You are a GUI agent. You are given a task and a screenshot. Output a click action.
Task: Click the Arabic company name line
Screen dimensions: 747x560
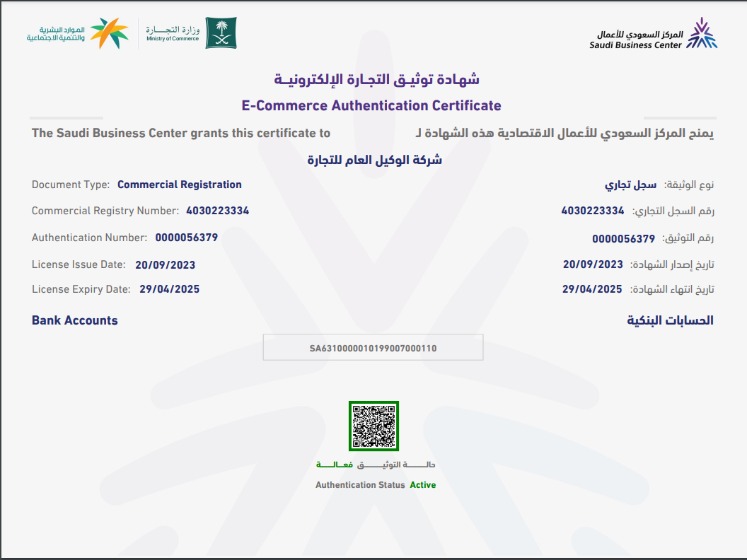pos(375,160)
